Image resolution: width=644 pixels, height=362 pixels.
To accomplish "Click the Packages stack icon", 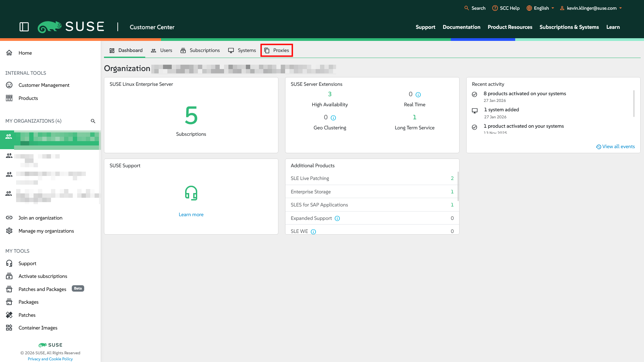I will pos(9,302).
